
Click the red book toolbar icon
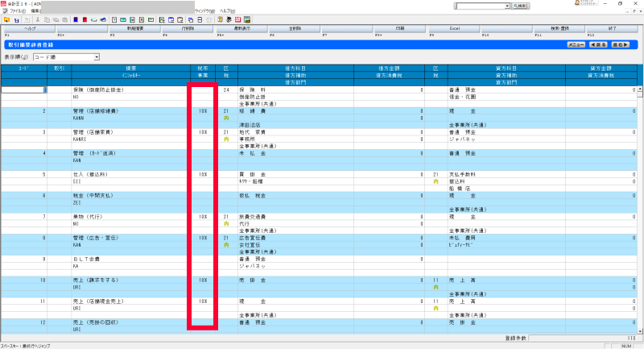tap(85, 18)
